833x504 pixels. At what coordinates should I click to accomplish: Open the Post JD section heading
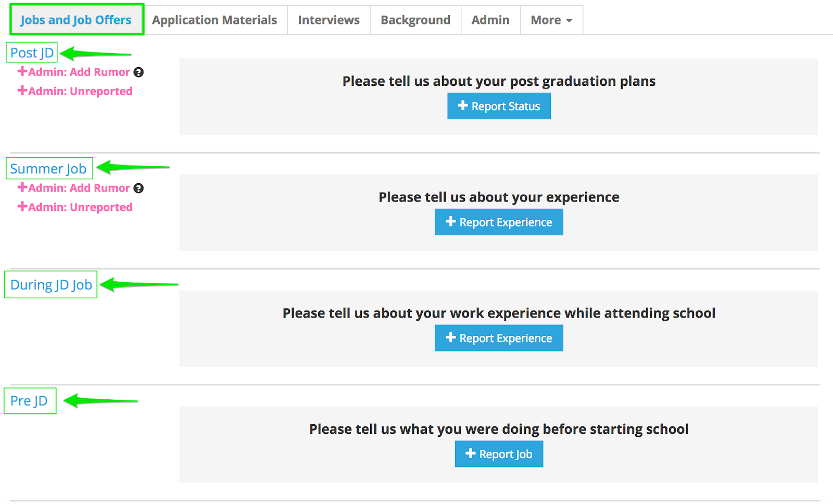[32, 53]
